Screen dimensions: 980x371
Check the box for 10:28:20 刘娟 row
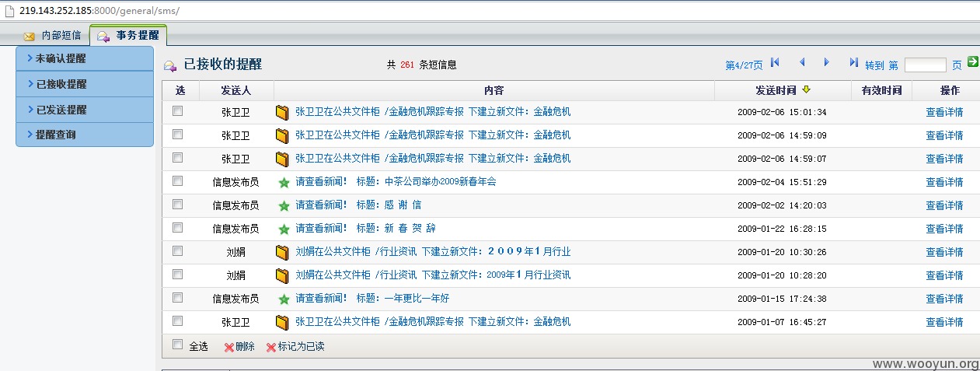point(178,275)
